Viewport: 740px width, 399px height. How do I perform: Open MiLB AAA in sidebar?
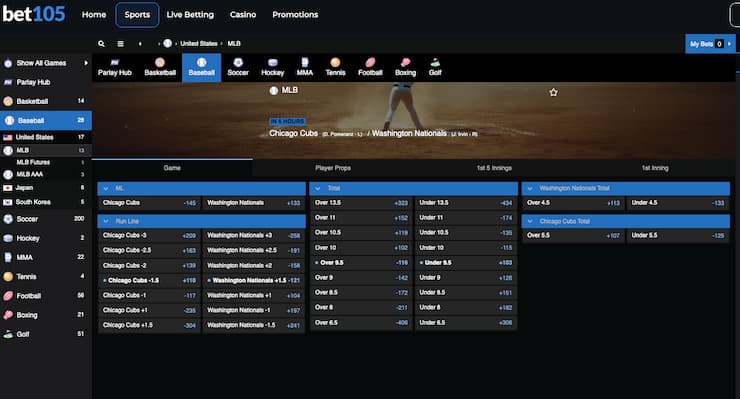tap(45, 174)
